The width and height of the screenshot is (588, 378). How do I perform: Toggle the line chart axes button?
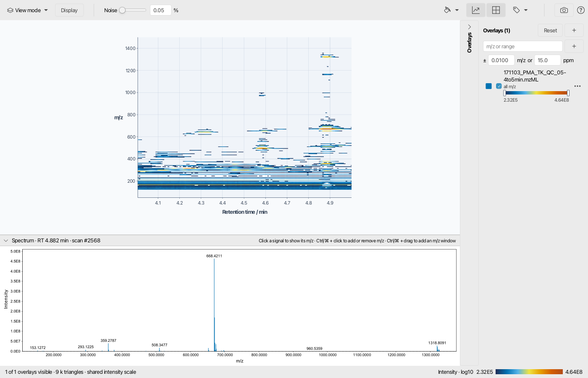click(x=476, y=10)
